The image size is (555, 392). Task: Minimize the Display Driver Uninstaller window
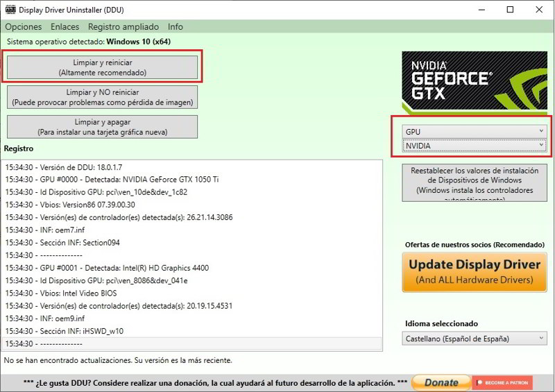coord(479,10)
